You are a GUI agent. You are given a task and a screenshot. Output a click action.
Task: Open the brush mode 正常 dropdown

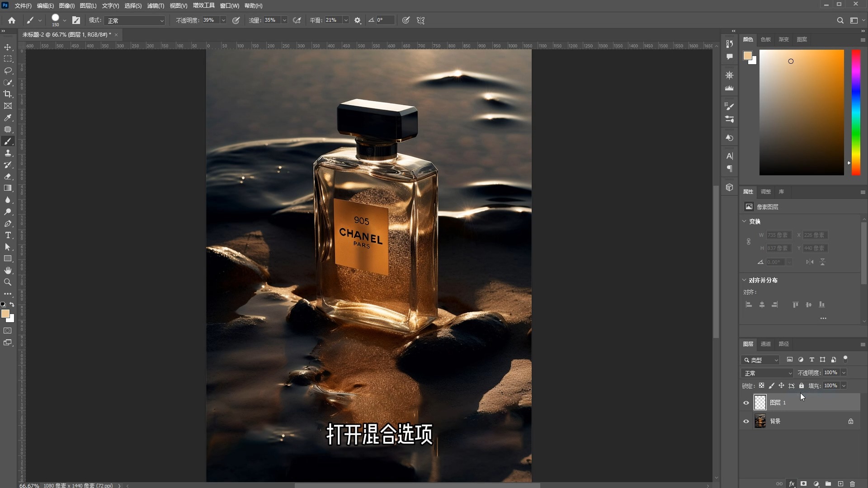point(135,20)
